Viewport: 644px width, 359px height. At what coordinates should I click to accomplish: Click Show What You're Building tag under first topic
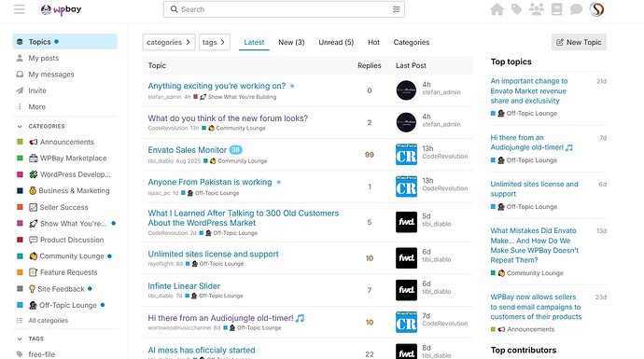point(238,97)
